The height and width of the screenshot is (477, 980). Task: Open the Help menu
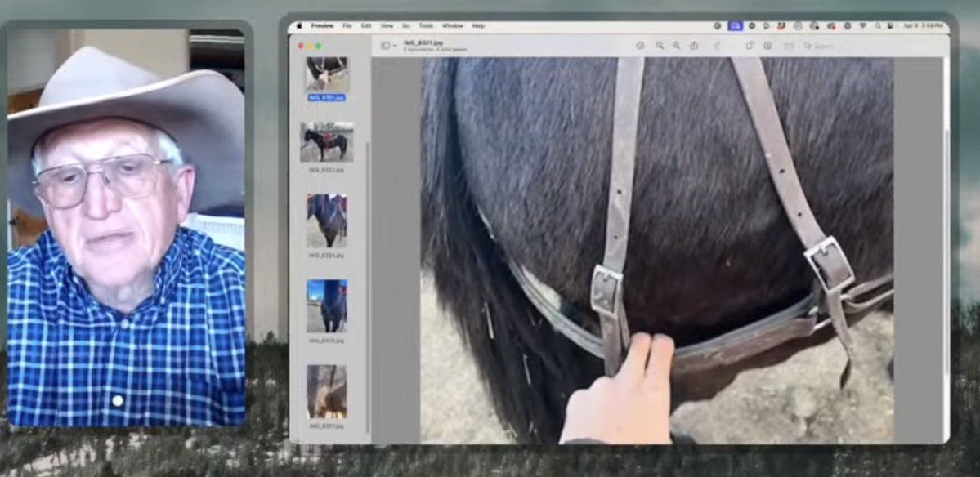click(478, 25)
